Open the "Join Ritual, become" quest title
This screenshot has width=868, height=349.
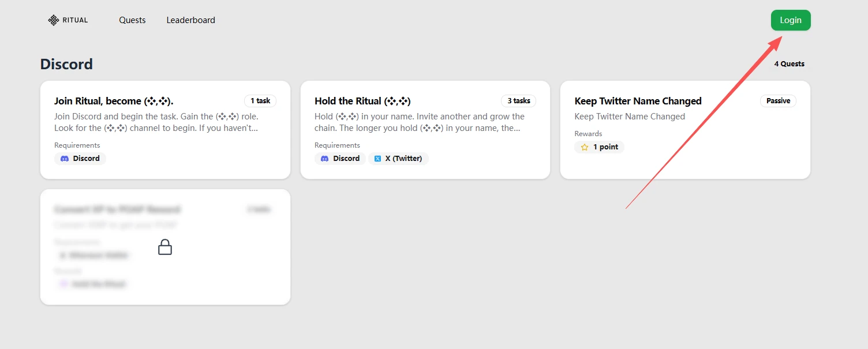[114, 101]
